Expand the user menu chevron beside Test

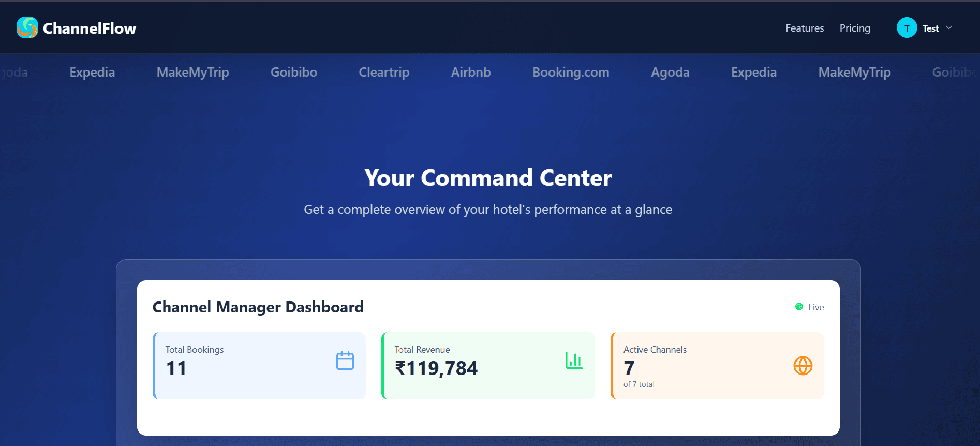(x=949, y=28)
